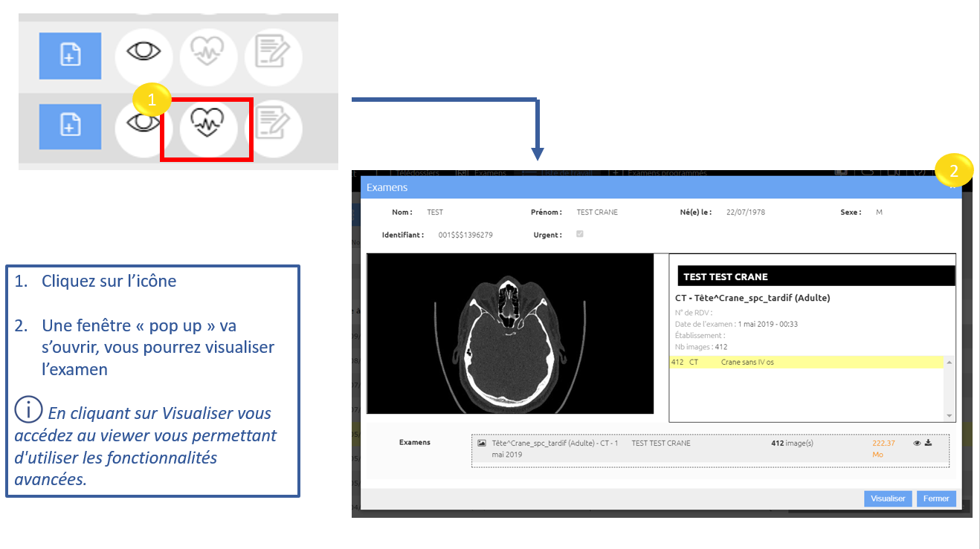Click the image icon beside the exam name

click(x=482, y=443)
